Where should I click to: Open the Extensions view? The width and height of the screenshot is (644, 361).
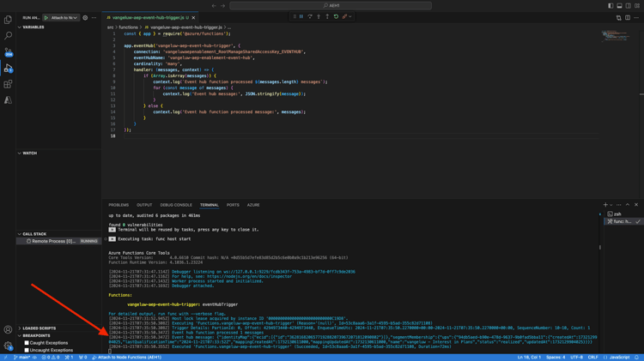click(x=9, y=84)
